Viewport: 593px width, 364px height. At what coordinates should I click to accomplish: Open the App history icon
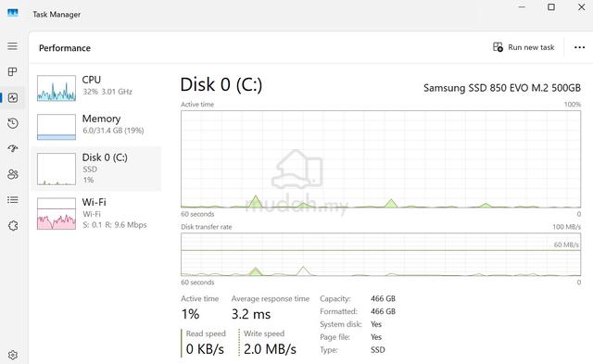(12, 123)
